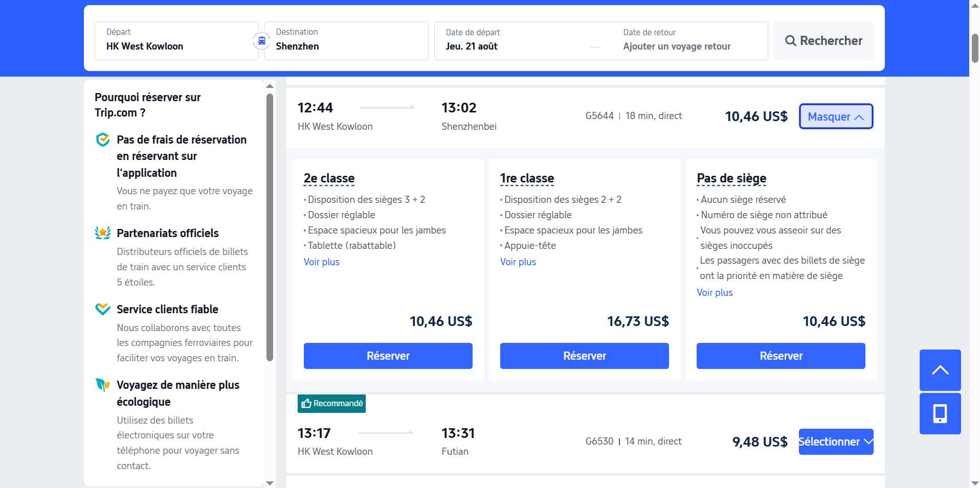980x488 pixels.
Task: Click the scroll-to-top arrow button
Action: [940, 370]
